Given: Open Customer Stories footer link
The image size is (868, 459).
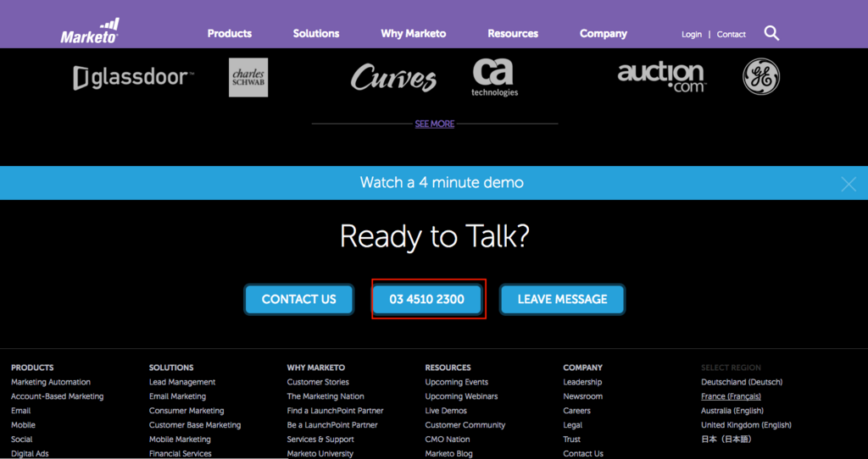Looking at the screenshot, I should pyautogui.click(x=318, y=382).
